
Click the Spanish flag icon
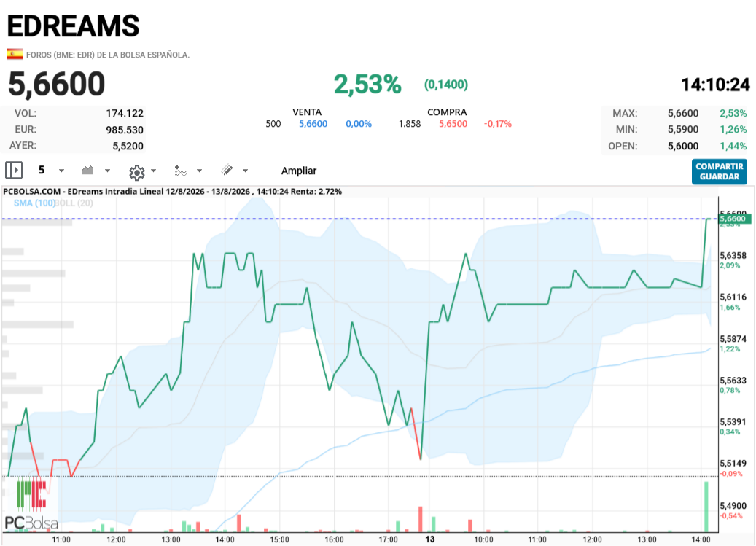(15, 54)
